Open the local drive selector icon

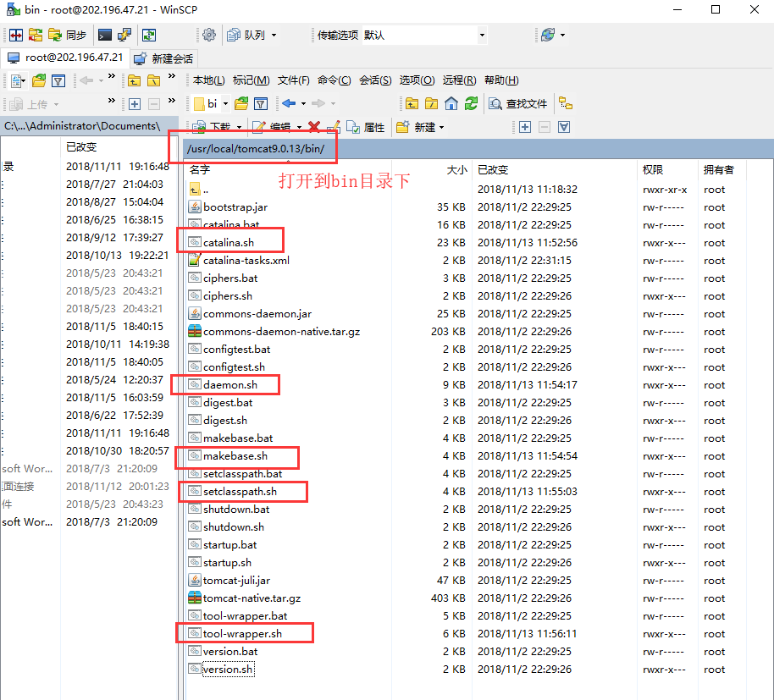(18, 80)
